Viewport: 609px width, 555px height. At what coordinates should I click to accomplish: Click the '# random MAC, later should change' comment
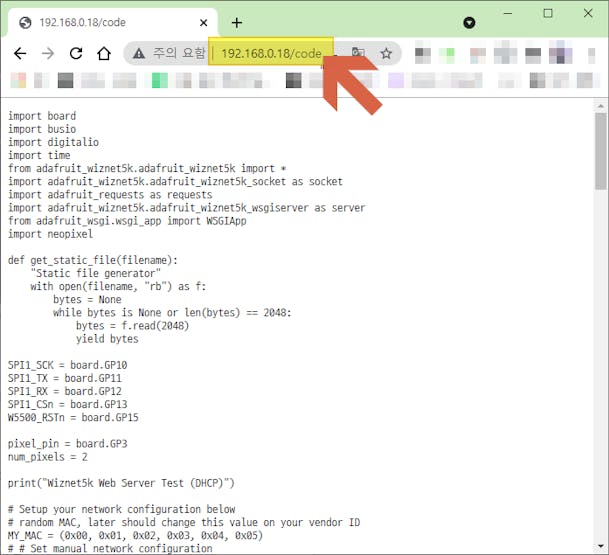(x=184, y=523)
